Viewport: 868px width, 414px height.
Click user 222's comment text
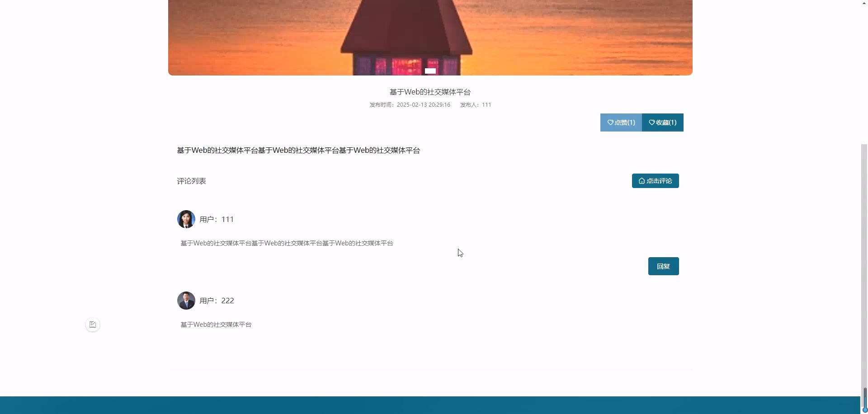(x=216, y=325)
